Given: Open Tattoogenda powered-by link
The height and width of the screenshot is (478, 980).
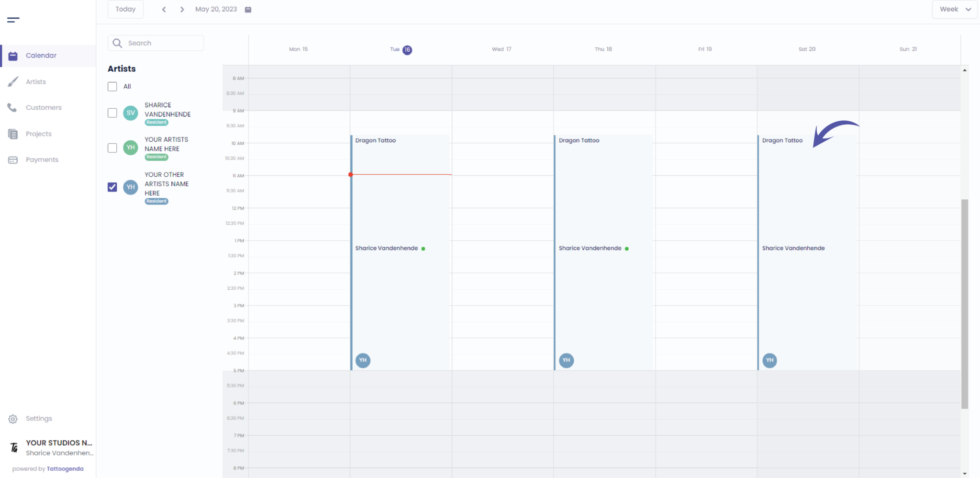Looking at the screenshot, I should (x=65, y=469).
